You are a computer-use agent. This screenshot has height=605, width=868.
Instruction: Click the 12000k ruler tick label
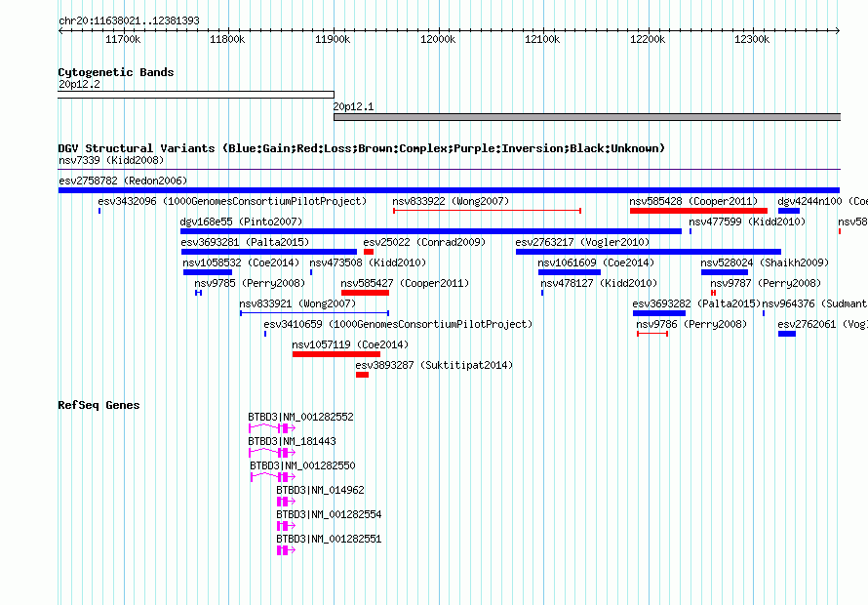(438, 39)
